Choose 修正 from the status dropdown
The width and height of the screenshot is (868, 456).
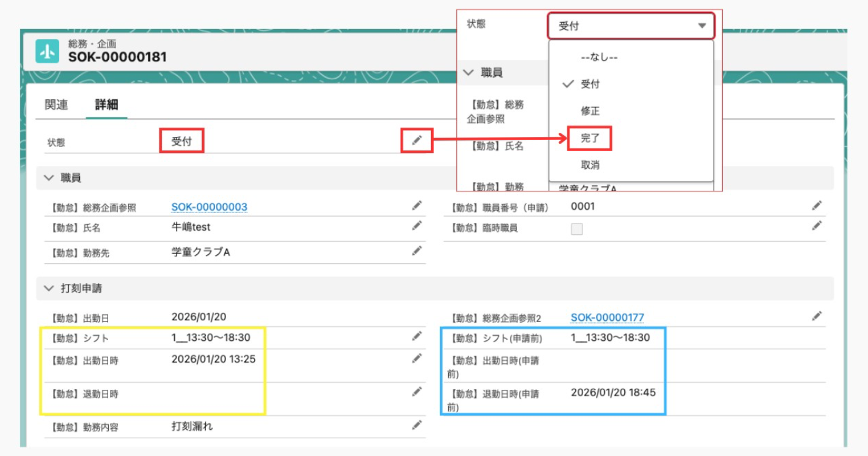pos(590,111)
